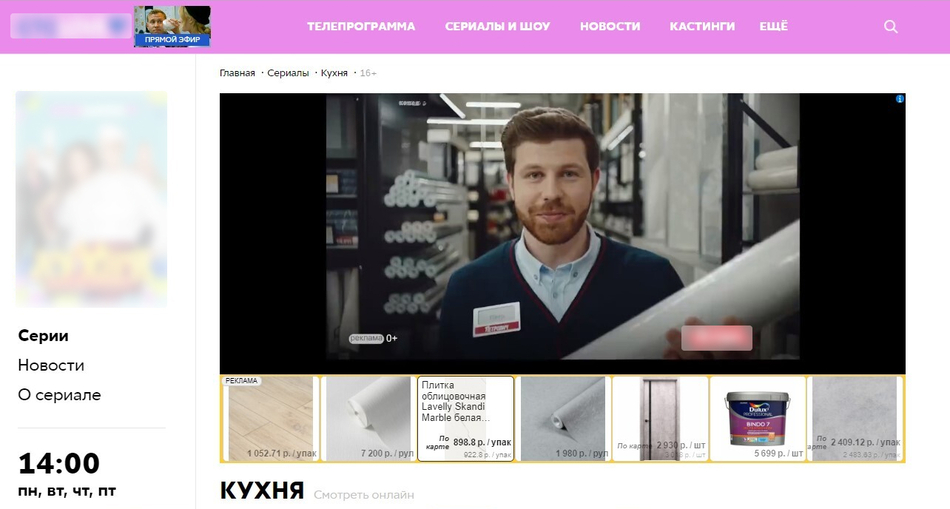
Task: Select the Новости sidebar item
Action: tap(51, 365)
